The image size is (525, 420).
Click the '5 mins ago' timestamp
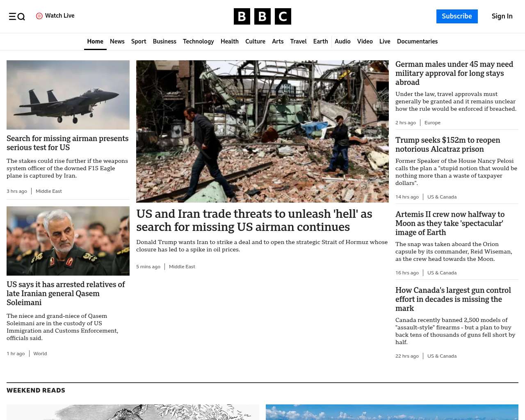coord(148,267)
